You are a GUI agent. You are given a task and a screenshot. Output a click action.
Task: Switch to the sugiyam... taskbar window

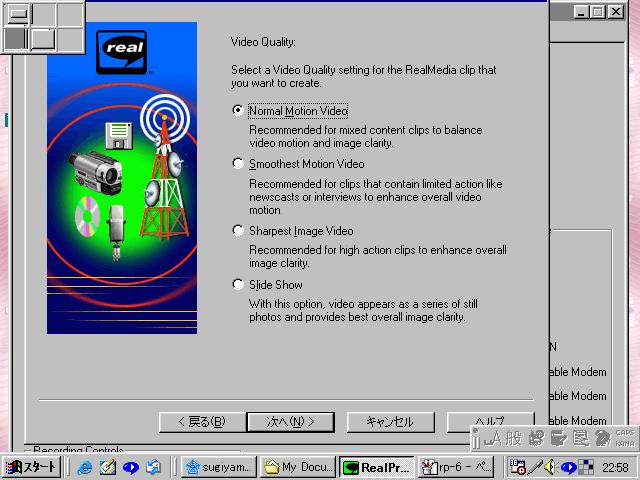[x=218, y=467]
